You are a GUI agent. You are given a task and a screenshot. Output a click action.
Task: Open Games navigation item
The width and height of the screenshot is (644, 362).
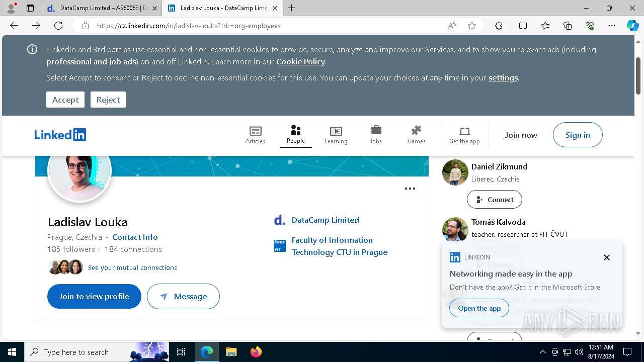tap(416, 135)
